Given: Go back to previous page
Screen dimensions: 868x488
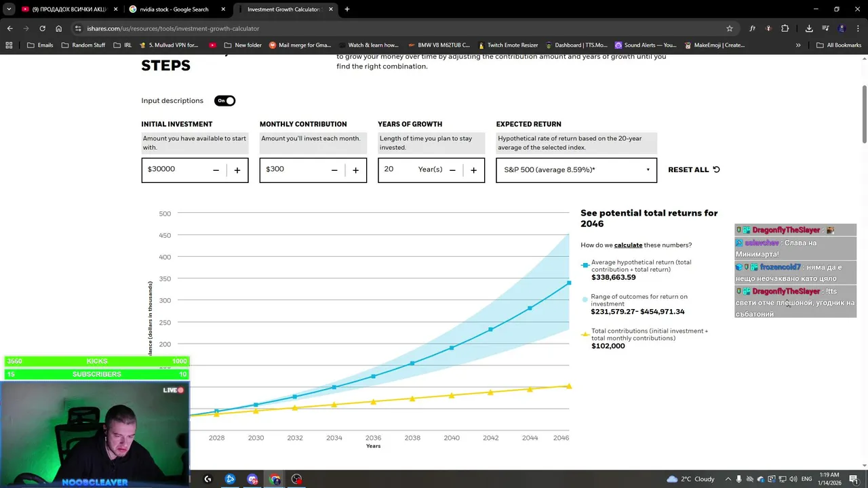Looking at the screenshot, I should (x=9, y=28).
